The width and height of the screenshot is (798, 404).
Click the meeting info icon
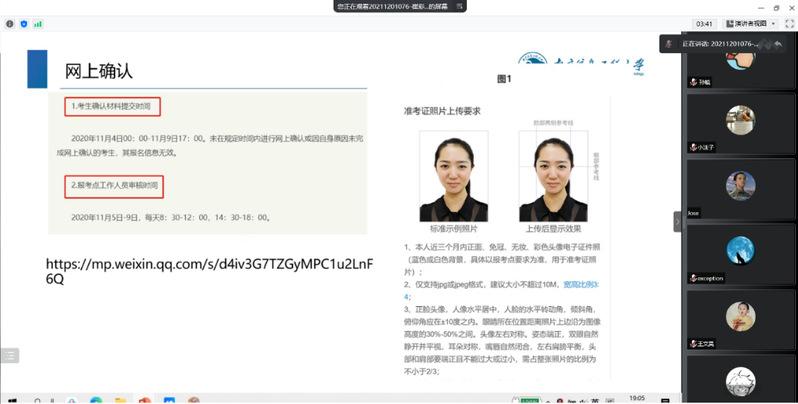[x=10, y=23]
